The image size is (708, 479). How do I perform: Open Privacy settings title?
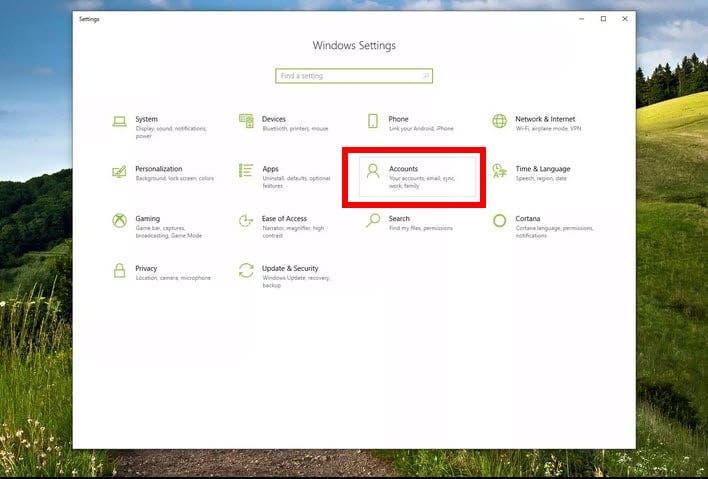pyautogui.click(x=146, y=268)
